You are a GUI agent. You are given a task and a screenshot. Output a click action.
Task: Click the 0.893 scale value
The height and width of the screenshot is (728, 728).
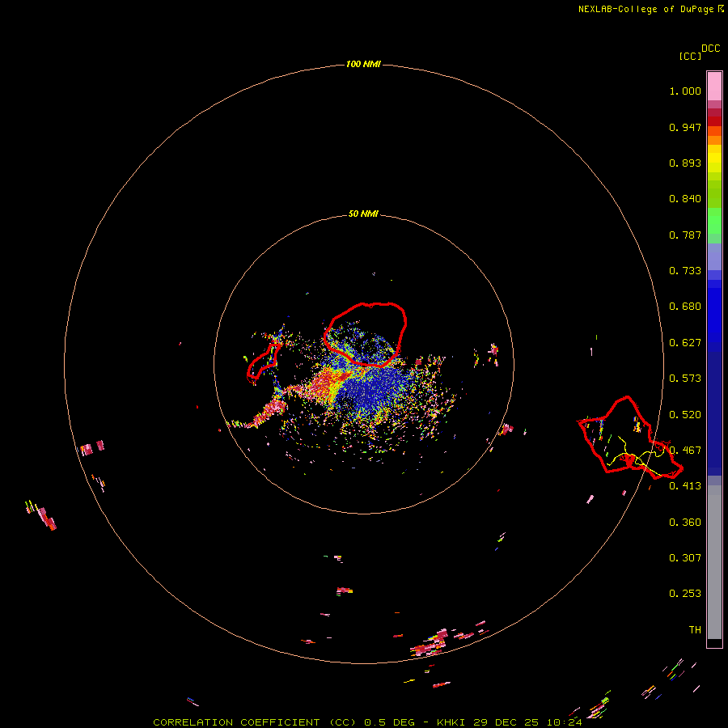(685, 163)
